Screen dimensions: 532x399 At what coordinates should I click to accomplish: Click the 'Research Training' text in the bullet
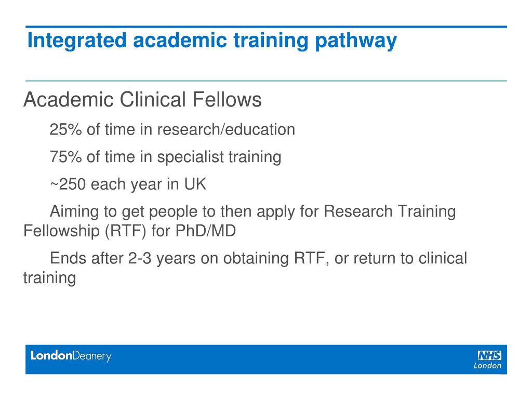[x=390, y=211]
